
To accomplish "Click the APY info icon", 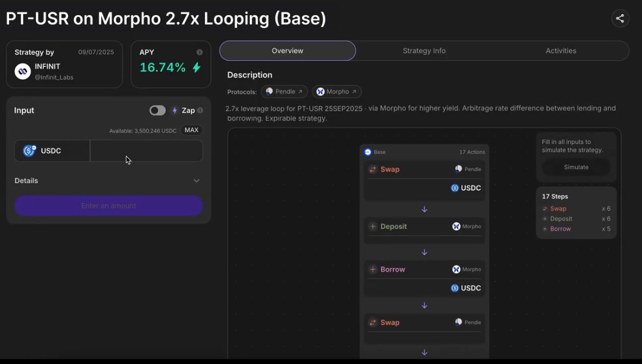I will point(199,52).
